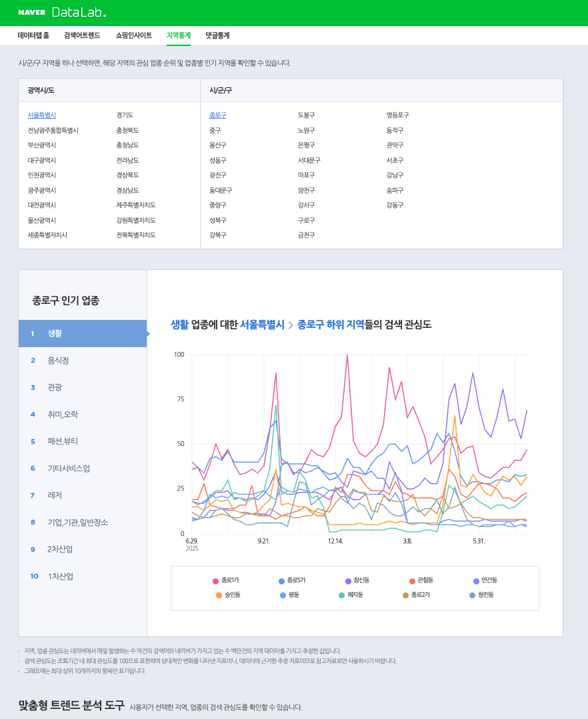This screenshot has width=588, height=719.
Task: Select the 지역통계 tab
Action: coord(179,35)
